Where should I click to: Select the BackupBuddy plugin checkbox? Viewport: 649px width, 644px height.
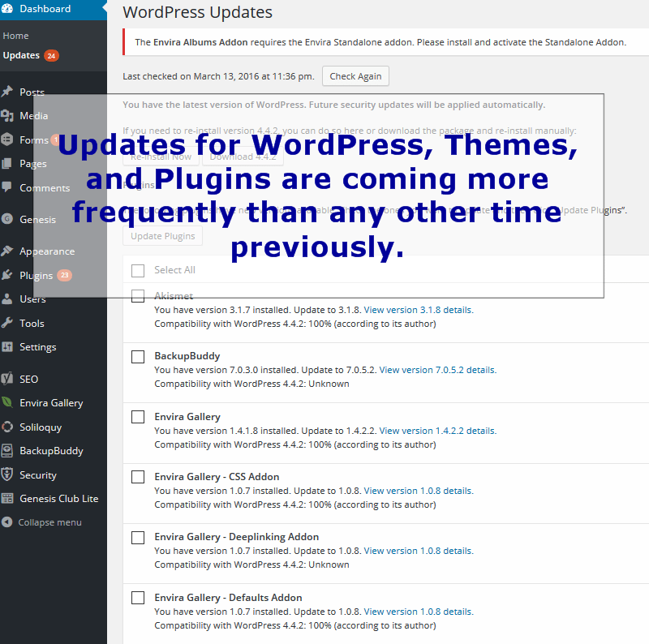pyautogui.click(x=138, y=355)
